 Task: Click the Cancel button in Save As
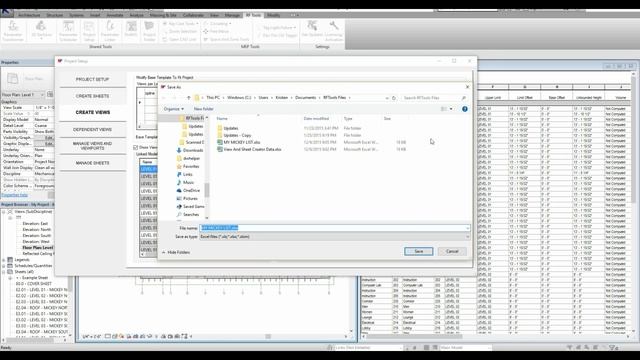tap(452, 251)
